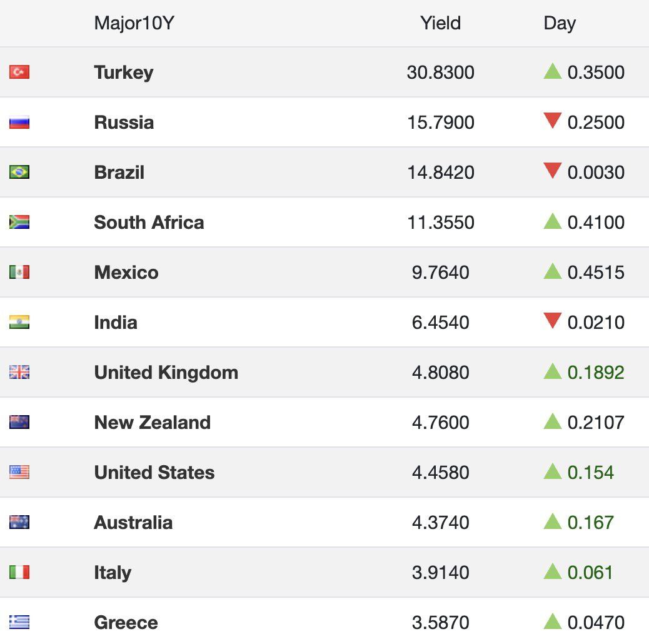The width and height of the screenshot is (649, 644).
Task: Open the United Kingdom bond link
Action: (166, 373)
